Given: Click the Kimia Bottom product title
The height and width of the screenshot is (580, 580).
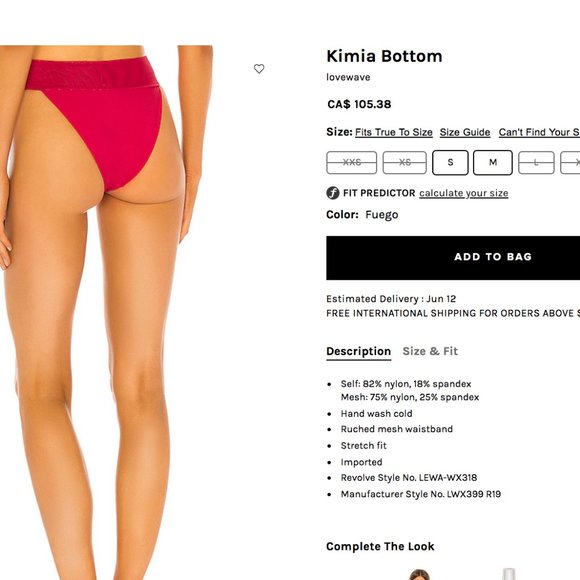Looking at the screenshot, I should (x=384, y=56).
